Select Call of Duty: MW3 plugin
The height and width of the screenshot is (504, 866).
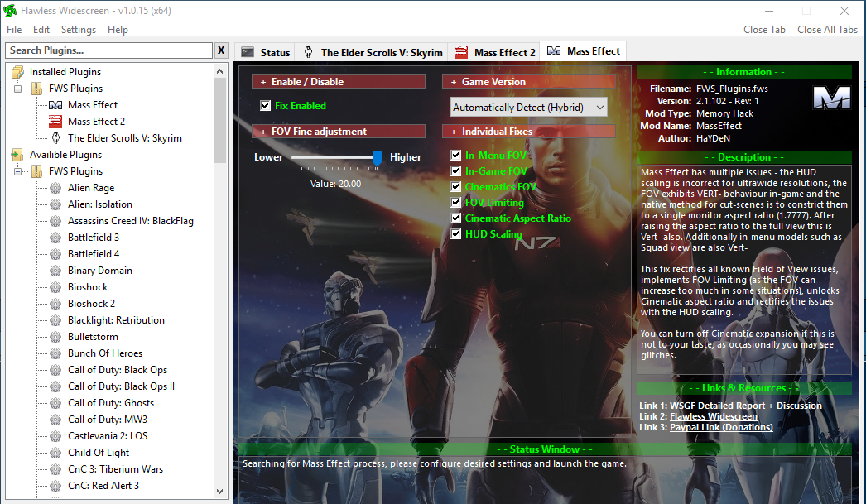tap(108, 420)
